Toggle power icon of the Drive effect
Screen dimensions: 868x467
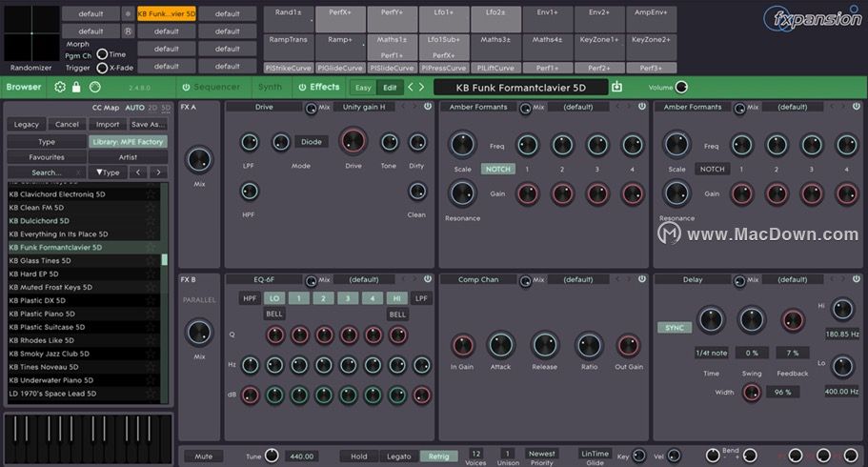[428, 107]
